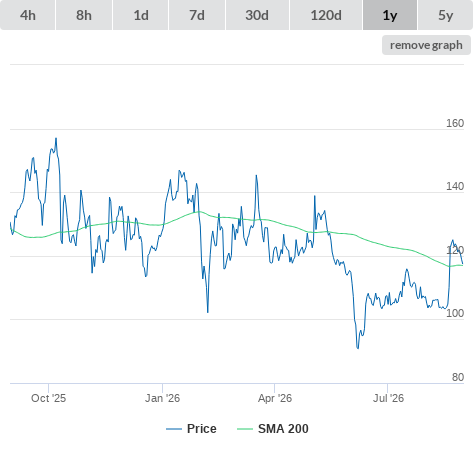Click the blue Price legend line swatch
The image size is (474, 455).
(x=174, y=429)
